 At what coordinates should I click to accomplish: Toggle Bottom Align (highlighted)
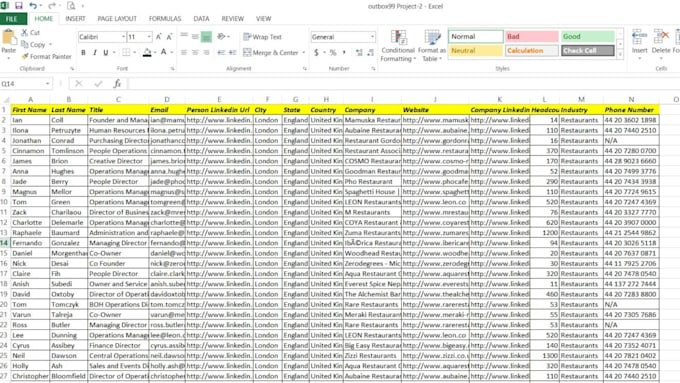206,37
